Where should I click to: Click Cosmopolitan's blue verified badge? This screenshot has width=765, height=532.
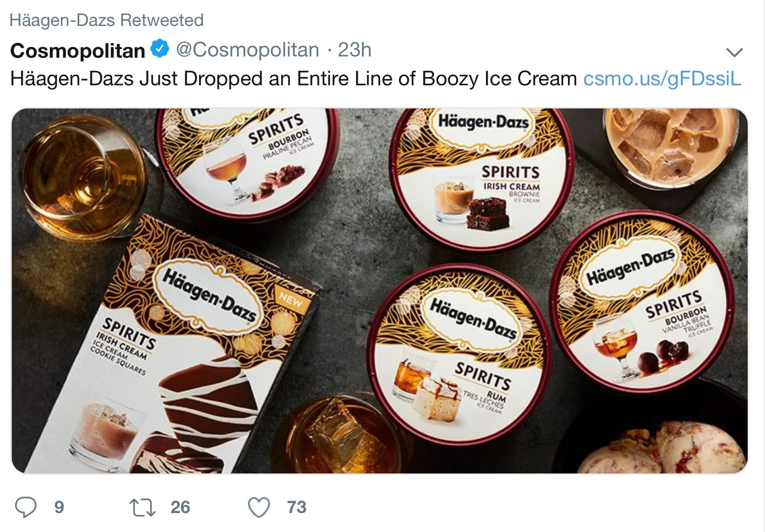tap(160, 49)
